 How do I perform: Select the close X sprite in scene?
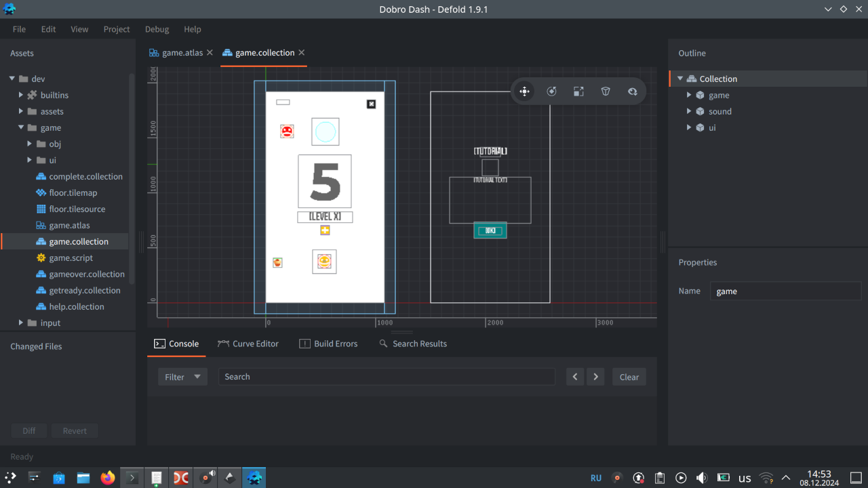[372, 104]
